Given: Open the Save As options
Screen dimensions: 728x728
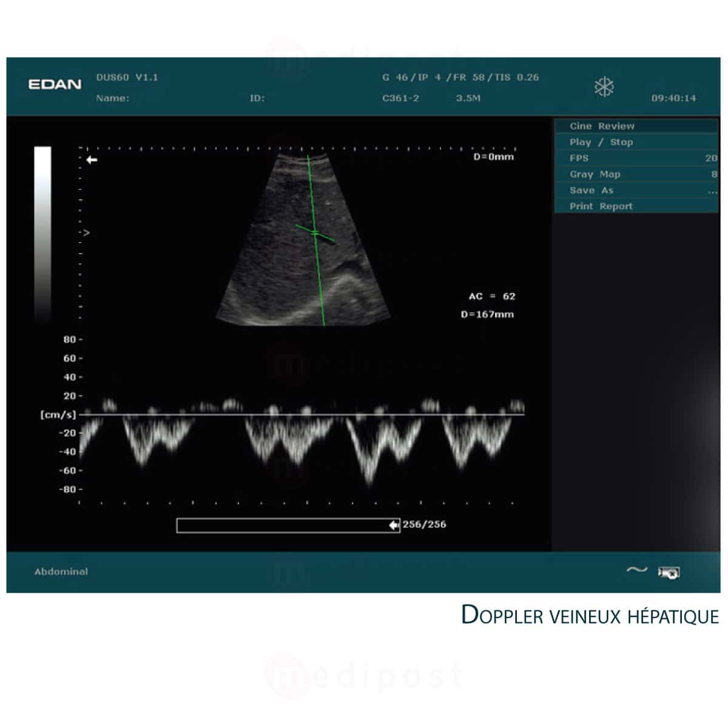Looking at the screenshot, I should (x=593, y=190).
